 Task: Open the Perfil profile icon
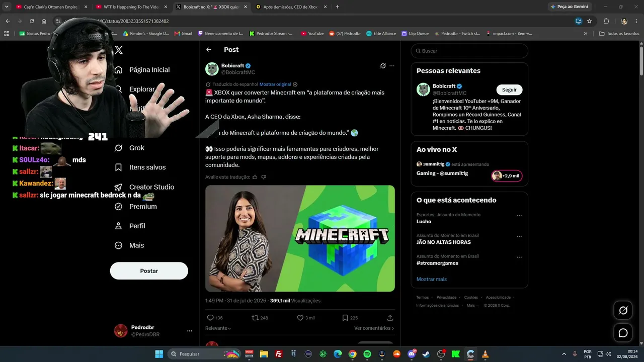tap(119, 226)
